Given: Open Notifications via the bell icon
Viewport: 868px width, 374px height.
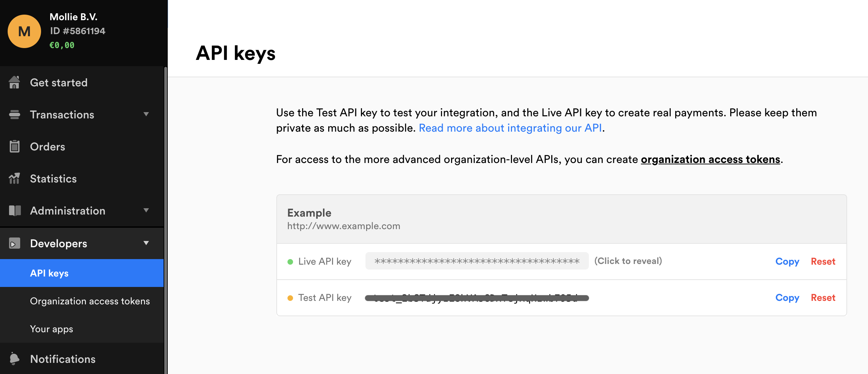Looking at the screenshot, I should point(14,359).
